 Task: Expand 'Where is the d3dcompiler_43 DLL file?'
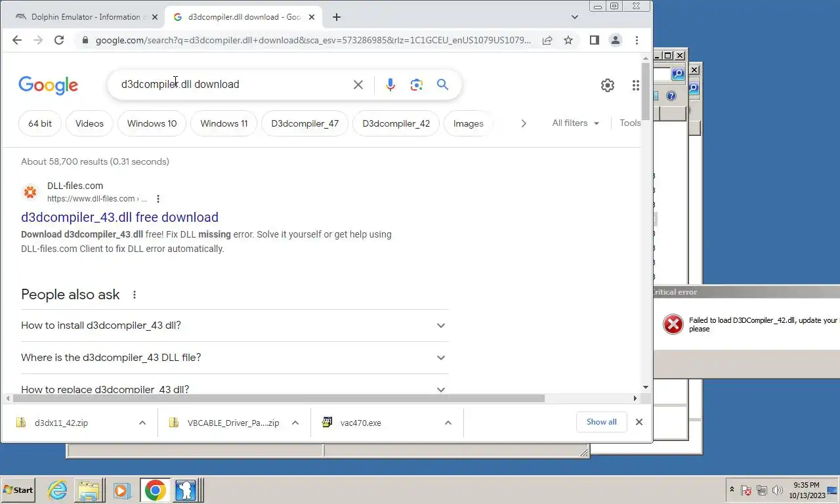(x=234, y=358)
